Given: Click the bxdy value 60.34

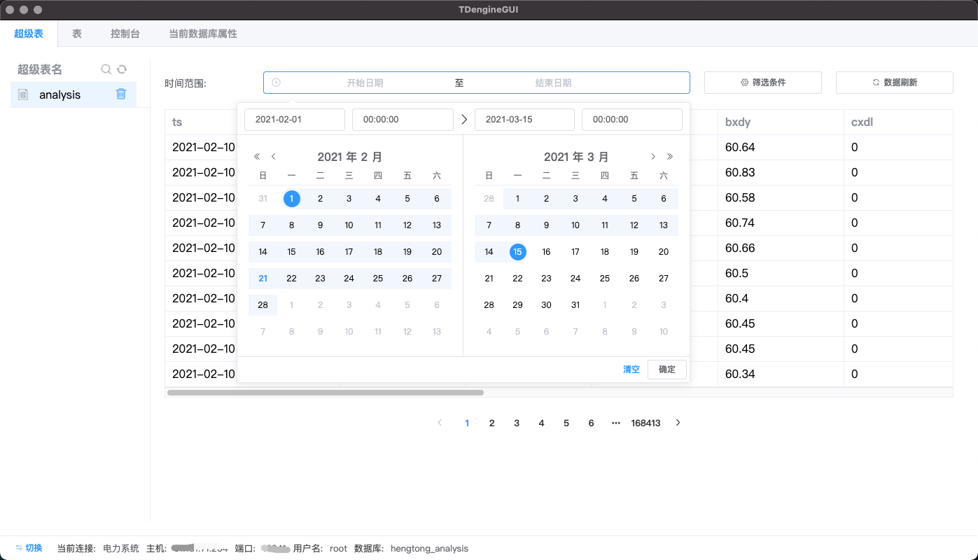Looking at the screenshot, I should pos(740,374).
